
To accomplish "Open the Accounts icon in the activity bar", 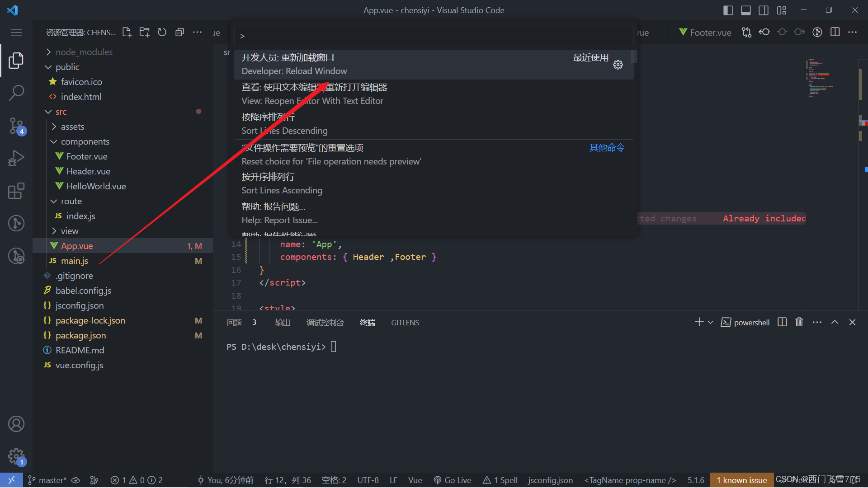I will point(16,423).
